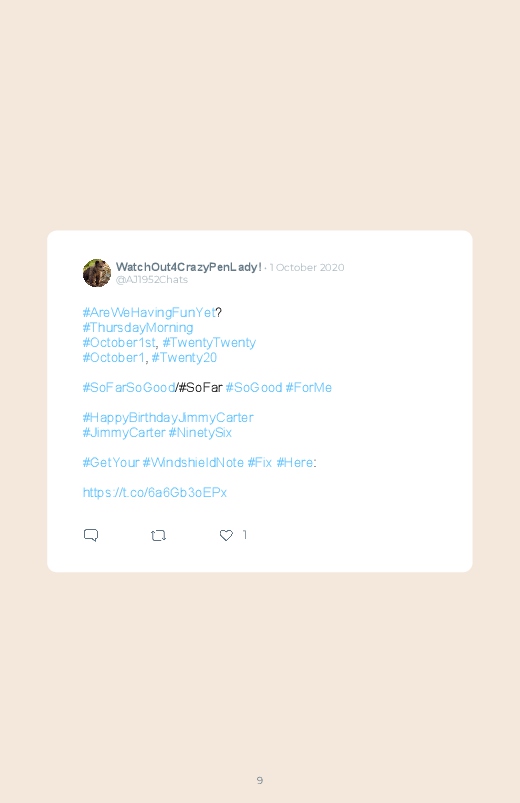Like the tweet with heart icon
The image size is (520, 803).
tap(226, 535)
